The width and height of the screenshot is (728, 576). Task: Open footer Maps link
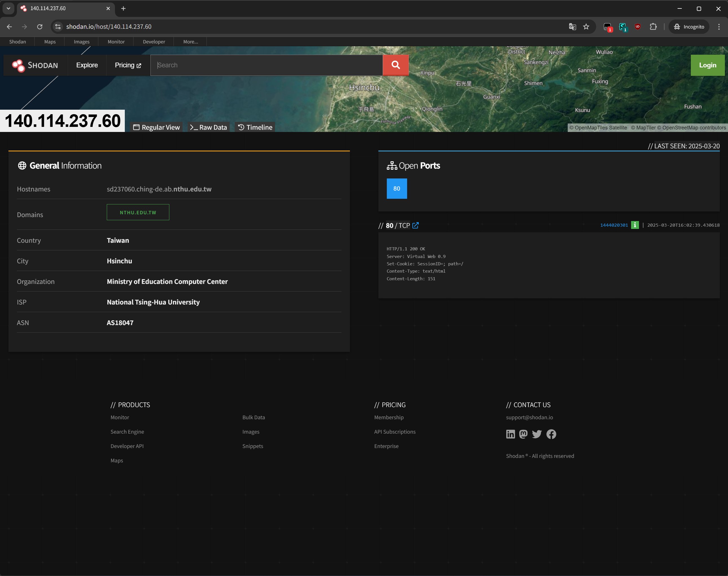point(117,460)
